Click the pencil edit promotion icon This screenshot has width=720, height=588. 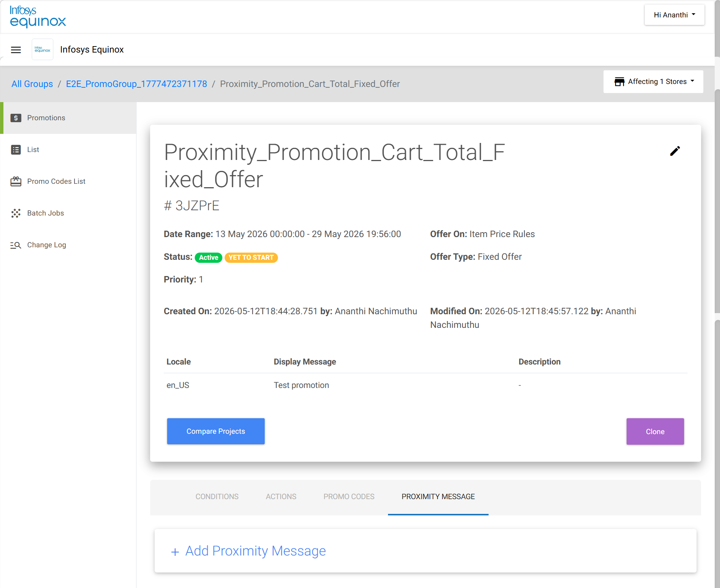[x=675, y=151]
